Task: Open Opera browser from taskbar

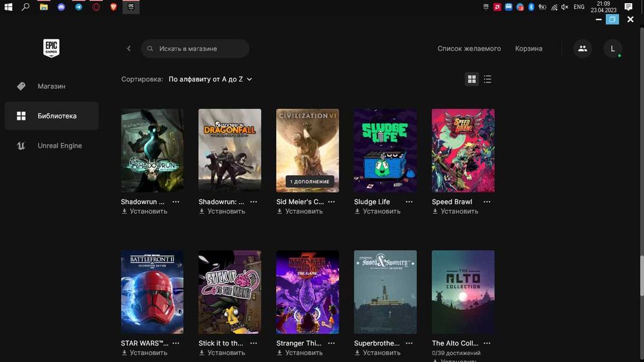Action: [x=96, y=7]
